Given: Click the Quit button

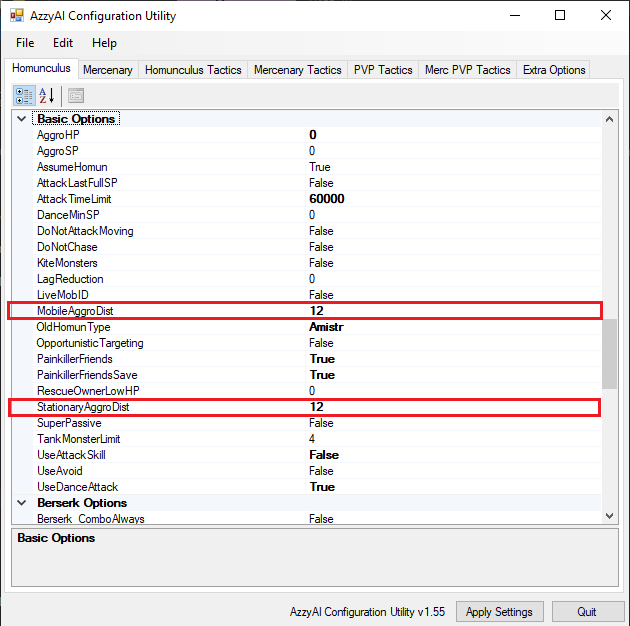Looking at the screenshot, I should (x=586, y=612).
